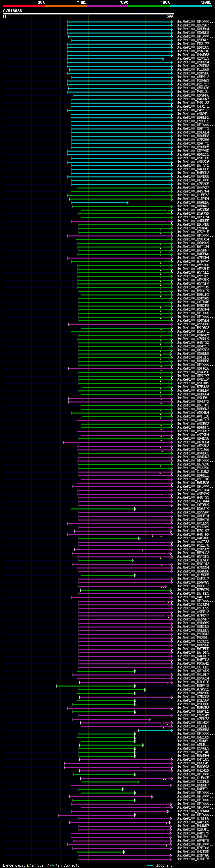The height and width of the screenshot is (868, 215).
Task: Click the purple ~60% legend color bar
Action: pyautogui.click(x=107, y=6)
